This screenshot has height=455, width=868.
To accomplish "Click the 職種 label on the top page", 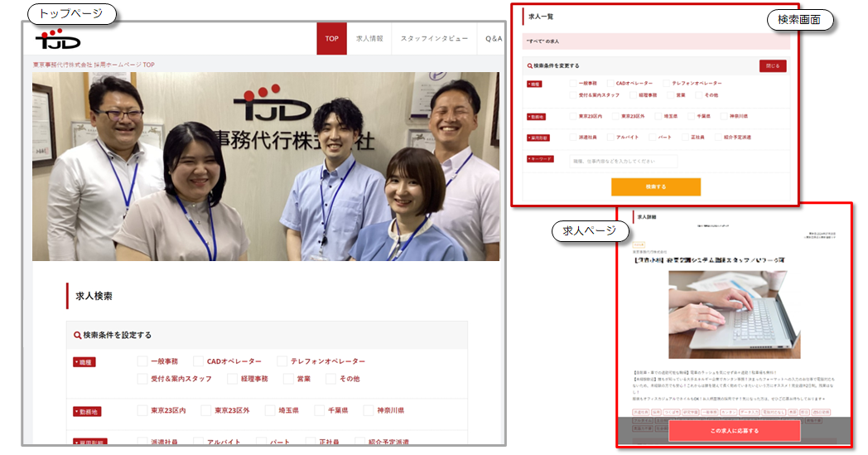I will pos(84,362).
